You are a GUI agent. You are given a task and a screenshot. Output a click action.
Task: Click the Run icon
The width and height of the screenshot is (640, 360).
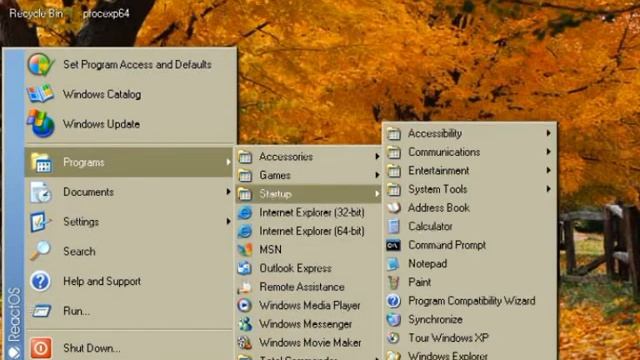(x=41, y=311)
